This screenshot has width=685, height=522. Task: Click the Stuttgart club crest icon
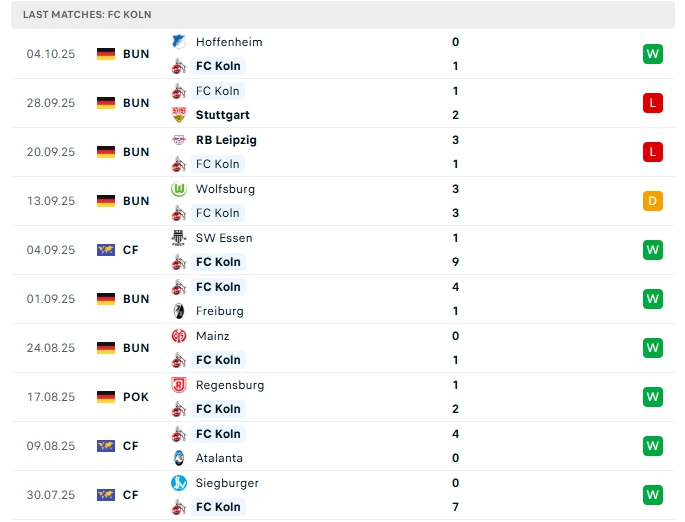coord(179,115)
